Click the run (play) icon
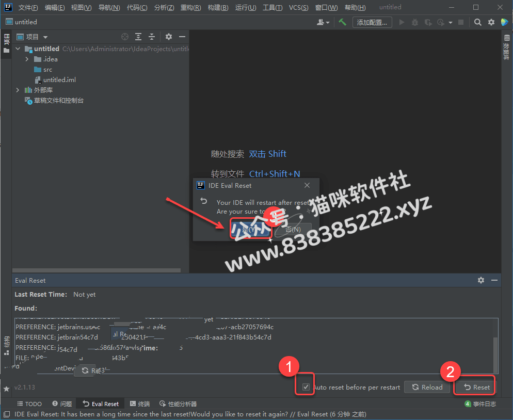 coord(402,22)
